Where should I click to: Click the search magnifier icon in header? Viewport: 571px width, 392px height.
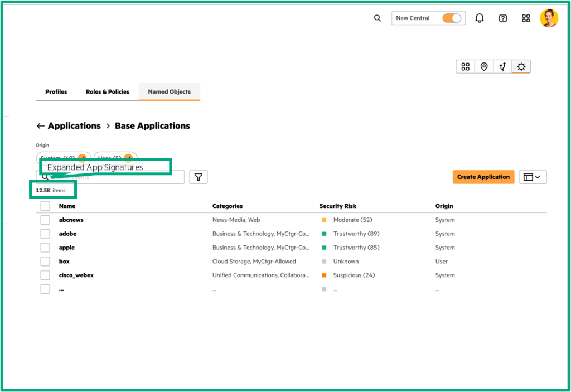pos(378,18)
